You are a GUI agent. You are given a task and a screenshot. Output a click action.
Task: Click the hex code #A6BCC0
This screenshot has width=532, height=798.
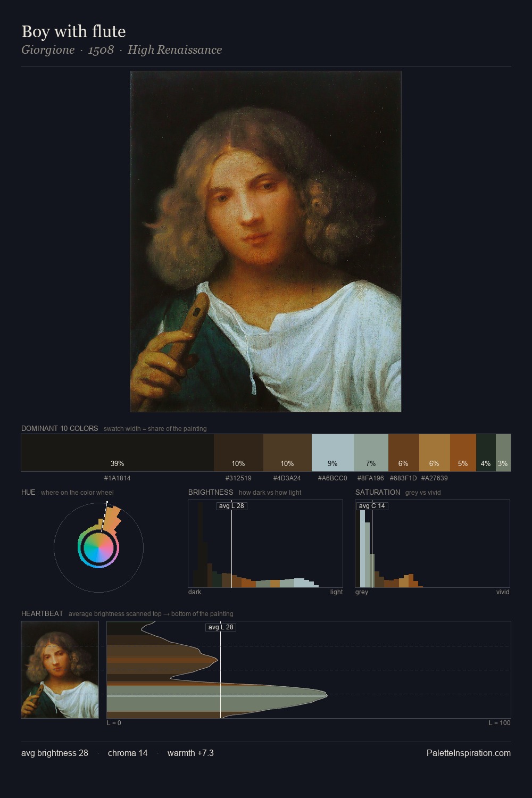[x=332, y=478]
